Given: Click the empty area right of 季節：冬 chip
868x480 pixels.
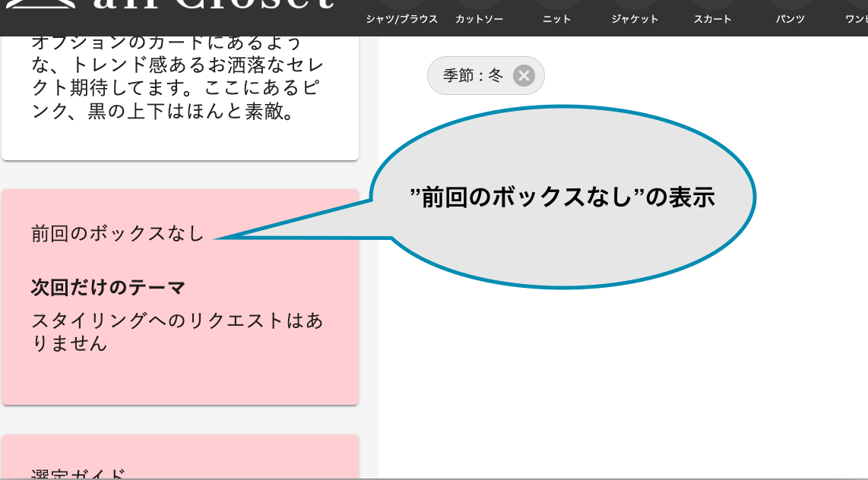Looking at the screenshot, I should (x=684, y=76).
